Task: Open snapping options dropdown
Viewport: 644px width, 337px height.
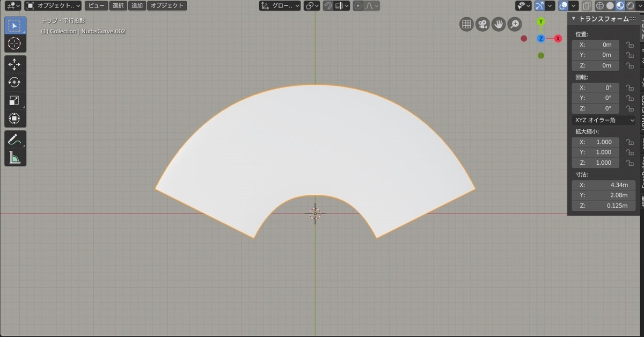Action: (341, 6)
